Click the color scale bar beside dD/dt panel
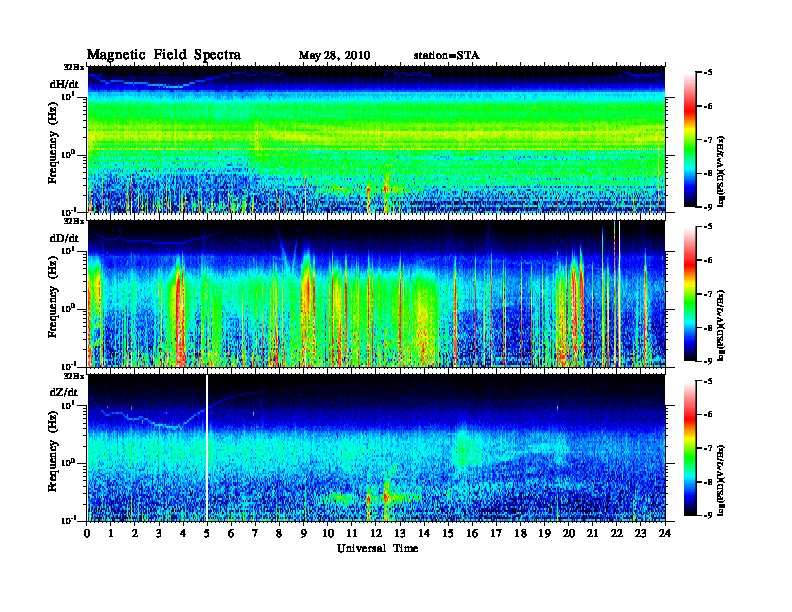Screen dimensions: 792x612 pyautogui.click(x=690, y=294)
